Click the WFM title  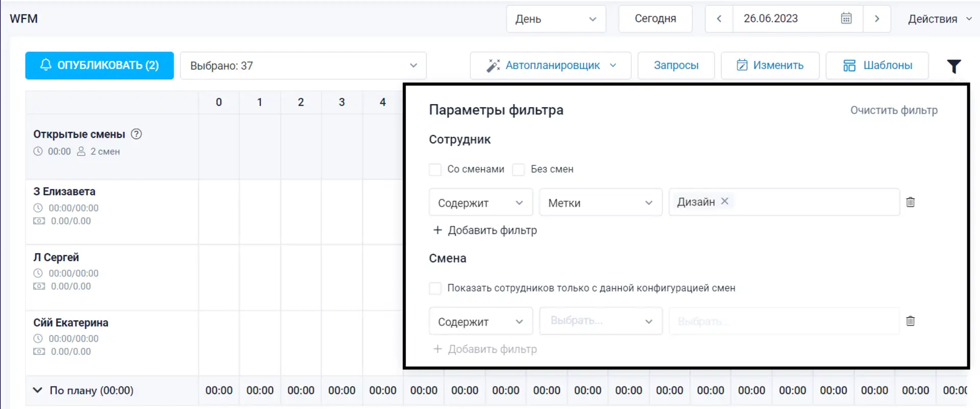(23, 19)
